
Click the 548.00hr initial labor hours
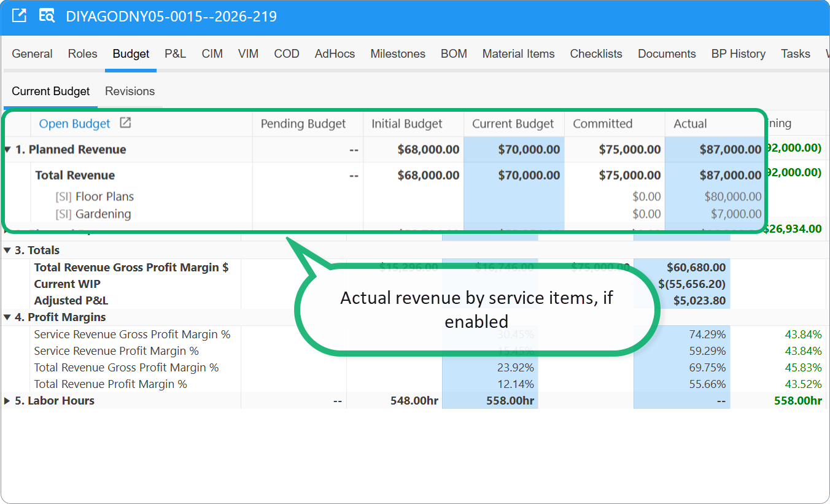click(414, 401)
